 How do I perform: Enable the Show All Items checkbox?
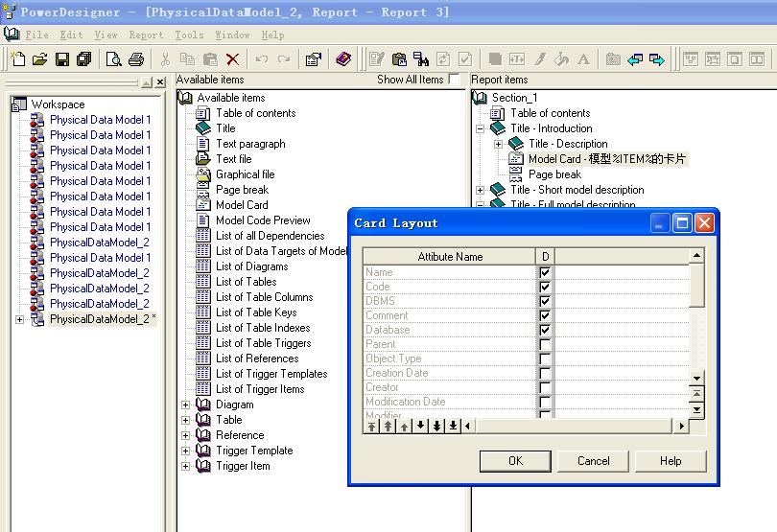(454, 79)
